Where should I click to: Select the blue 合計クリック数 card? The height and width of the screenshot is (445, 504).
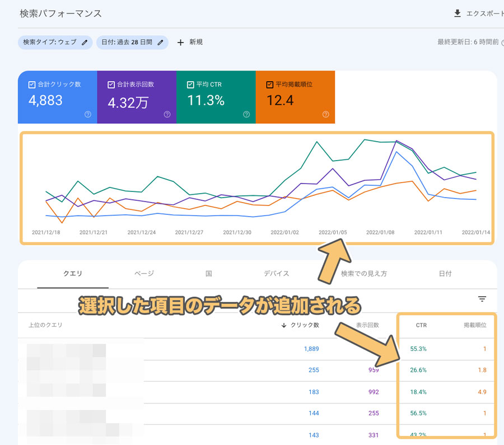pyautogui.click(x=58, y=97)
